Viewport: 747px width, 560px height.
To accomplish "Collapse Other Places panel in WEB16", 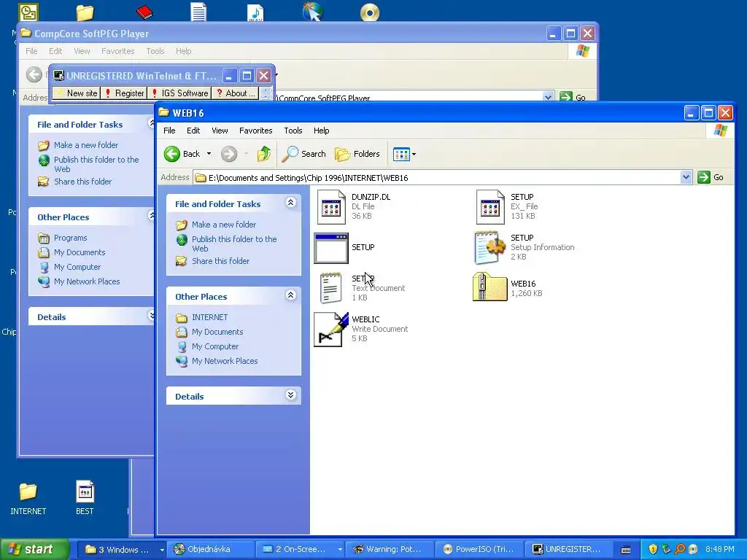I will 290,296.
